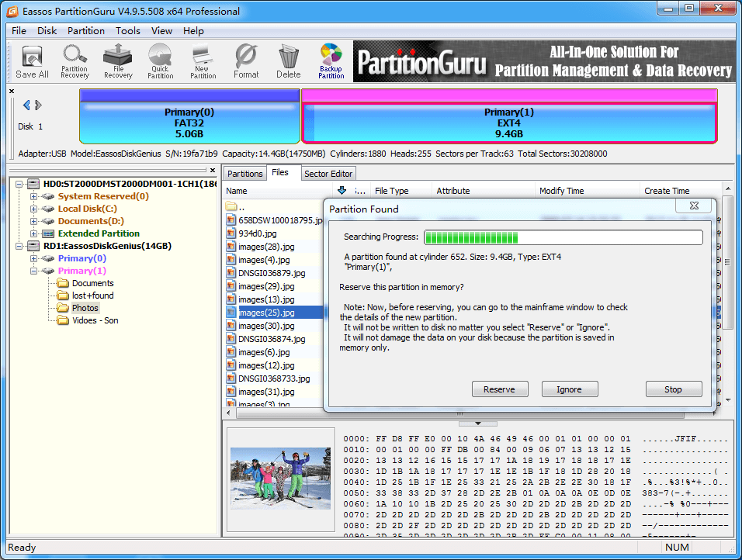Click the Searching Progress bar
The image size is (742, 560).
click(563, 237)
